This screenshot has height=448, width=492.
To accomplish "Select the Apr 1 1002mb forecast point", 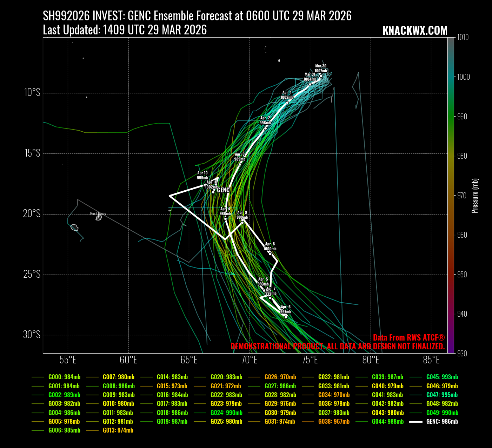I will 287,103.
